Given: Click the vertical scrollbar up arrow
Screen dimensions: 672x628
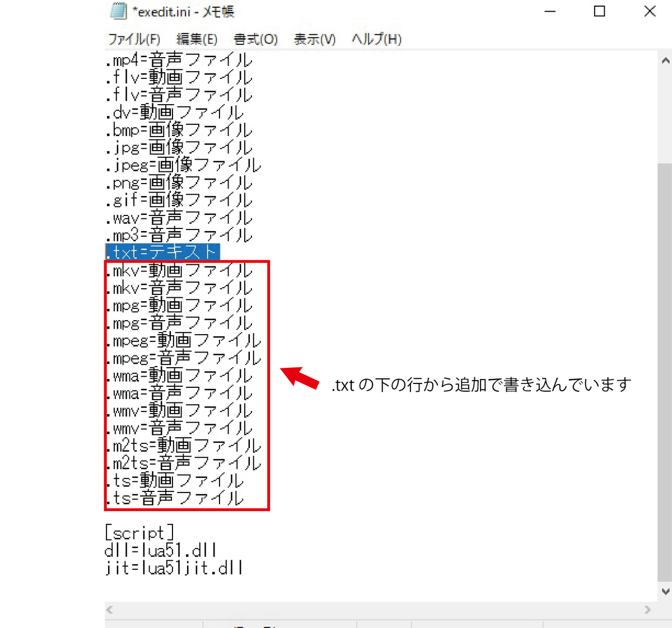Looking at the screenshot, I should click(665, 60).
